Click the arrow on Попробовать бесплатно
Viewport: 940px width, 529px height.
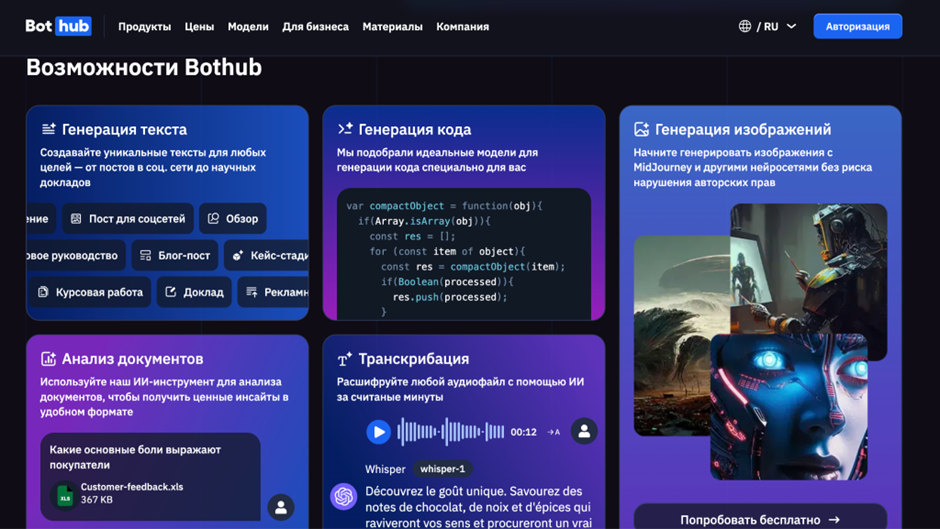click(834, 520)
